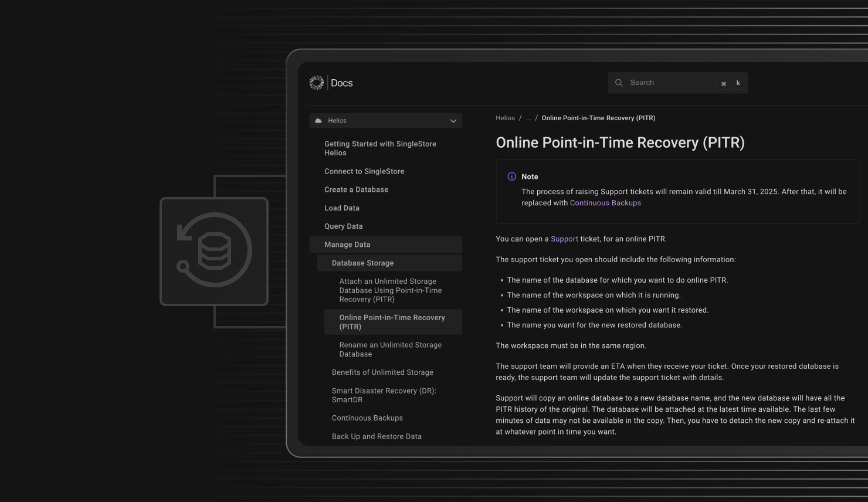Click the database restore illustration icon
Viewport: 868px width, 502px height.
click(214, 252)
